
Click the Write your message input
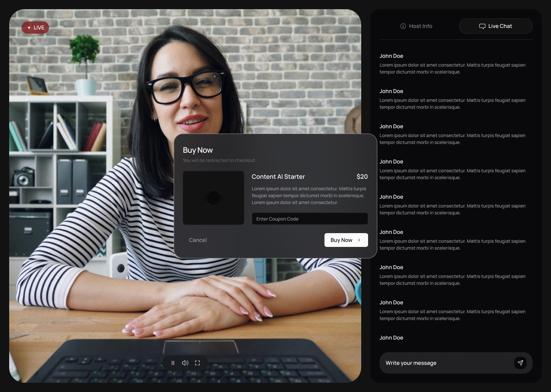pos(446,363)
